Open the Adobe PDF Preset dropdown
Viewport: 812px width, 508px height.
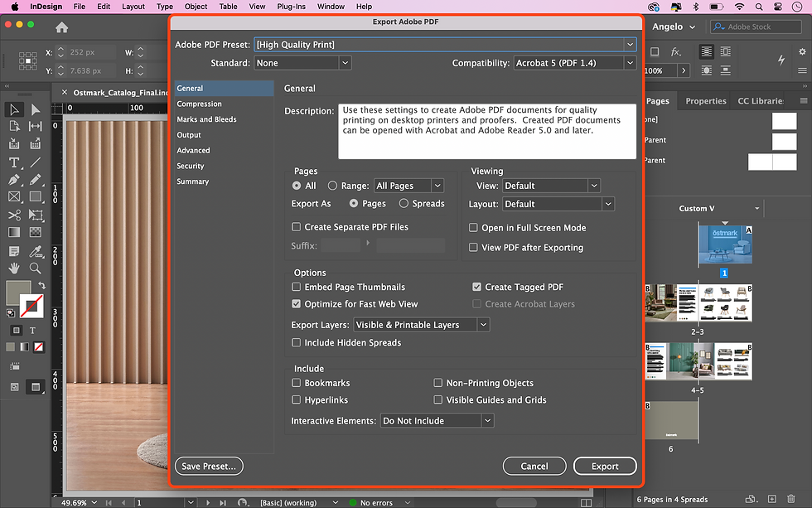pos(445,45)
